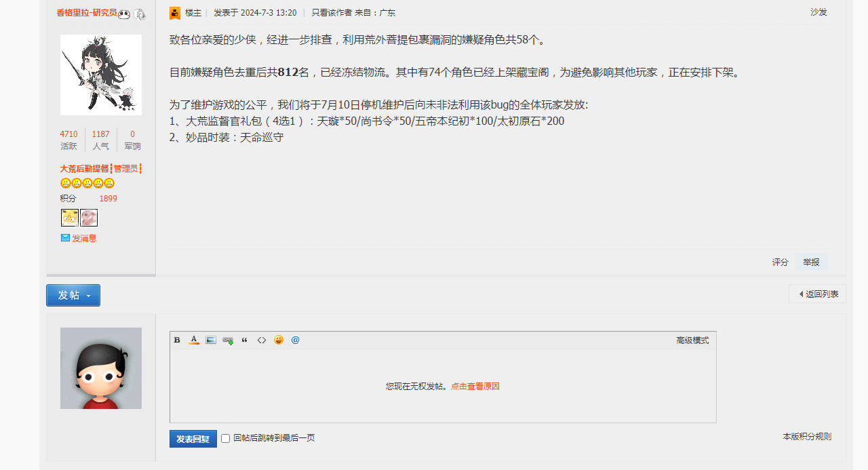Click the first yellow medal badge
This screenshot has height=470, width=868.
[69, 218]
